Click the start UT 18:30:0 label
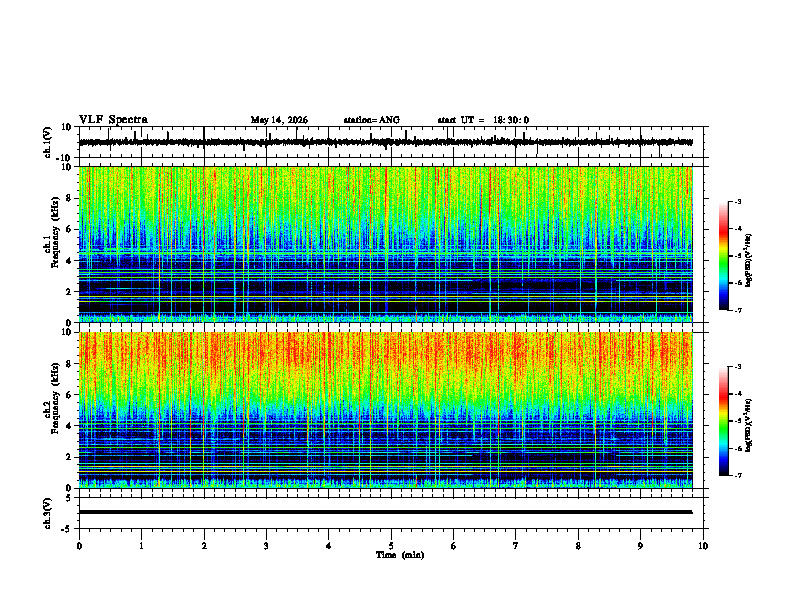The image size is (792, 612). click(483, 120)
